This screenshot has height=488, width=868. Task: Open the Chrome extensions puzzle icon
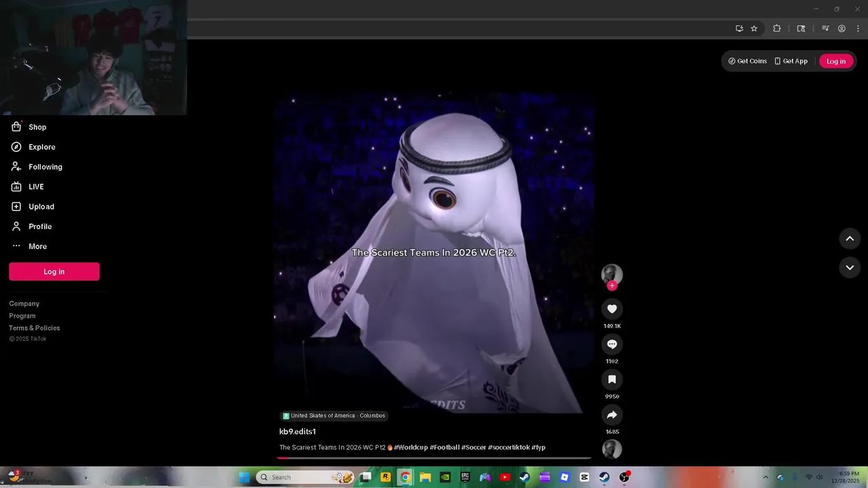[777, 28]
